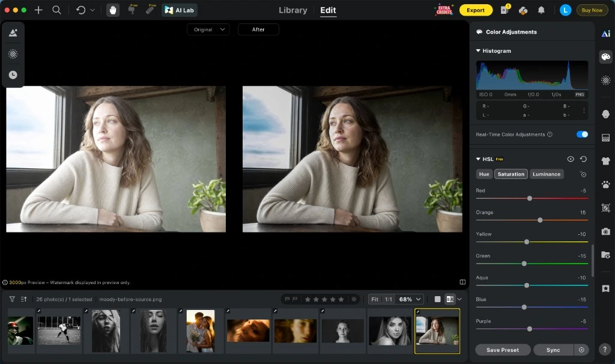The image size is (615, 364).
Task: Click the filter funnel icon in filmstrip bar
Action: tap(12, 299)
